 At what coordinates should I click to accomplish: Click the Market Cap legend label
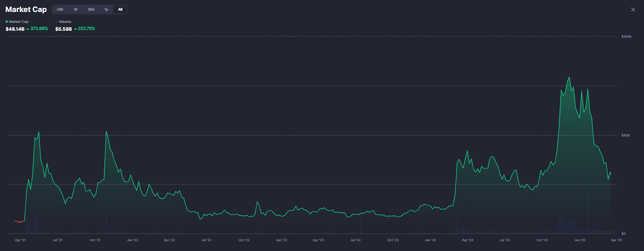pyautogui.click(x=19, y=22)
